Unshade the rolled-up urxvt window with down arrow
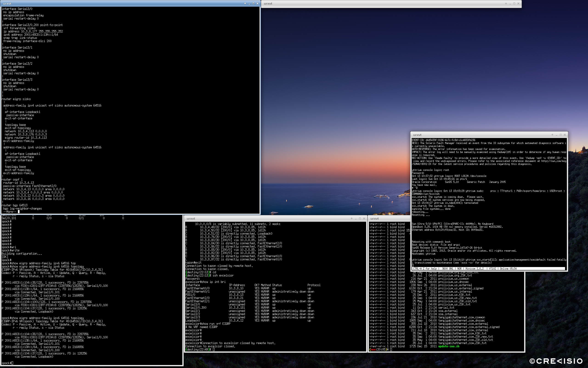This screenshot has height=368, width=588. 506,3
